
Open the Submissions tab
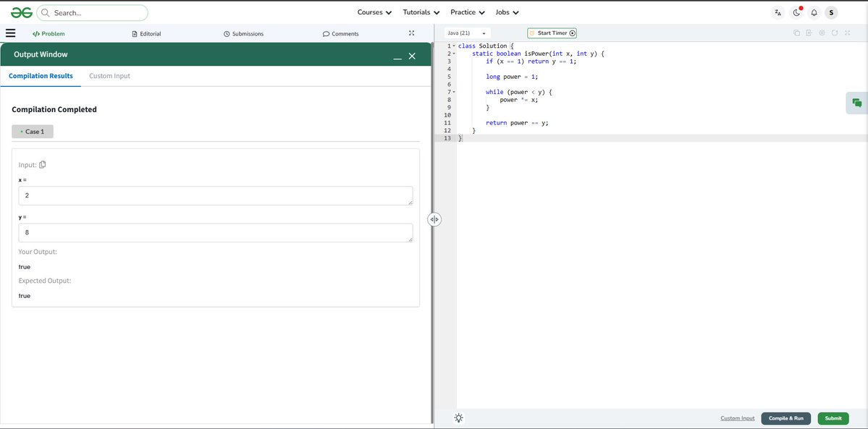pos(243,34)
